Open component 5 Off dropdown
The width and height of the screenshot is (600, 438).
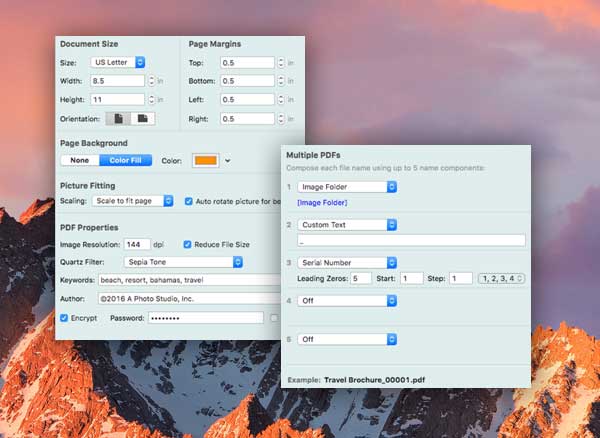[x=347, y=339]
